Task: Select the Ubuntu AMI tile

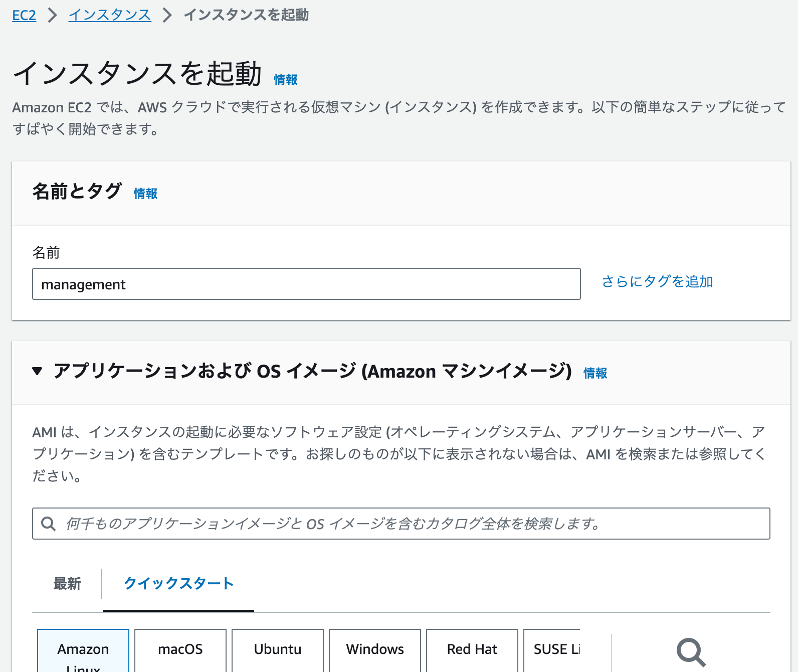Action: 278,651
